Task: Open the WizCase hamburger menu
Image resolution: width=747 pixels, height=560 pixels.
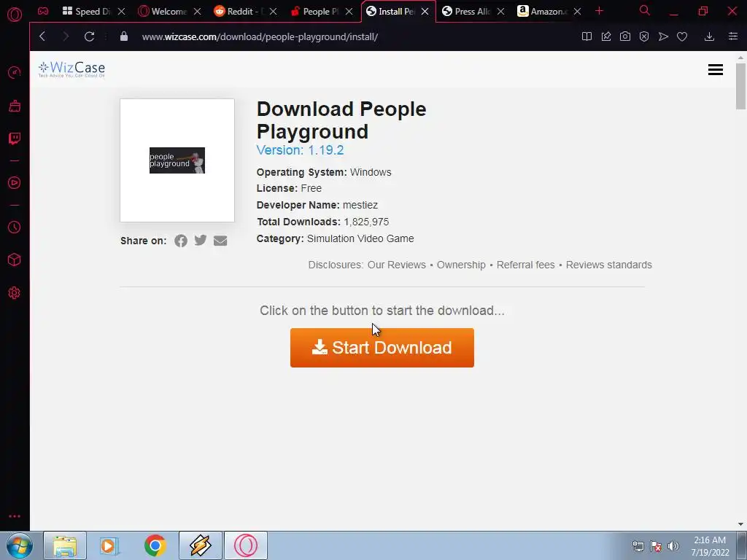Action: click(x=716, y=69)
